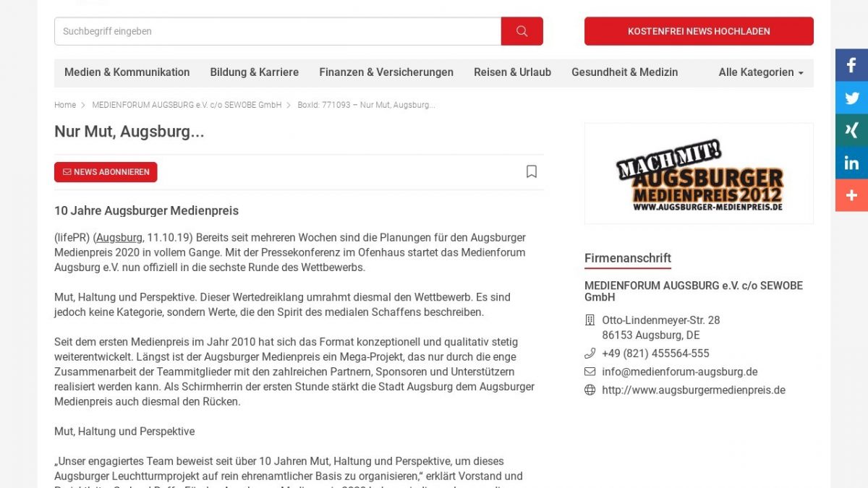868x488 pixels.
Task: Click the 86153 Augsburg, DE address line
Action: (x=651, y=335)
